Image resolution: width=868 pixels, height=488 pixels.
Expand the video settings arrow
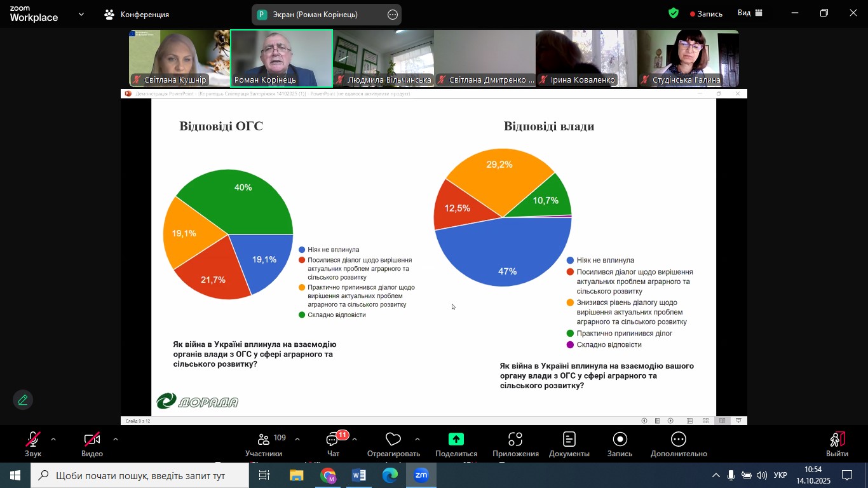(115, 439)
